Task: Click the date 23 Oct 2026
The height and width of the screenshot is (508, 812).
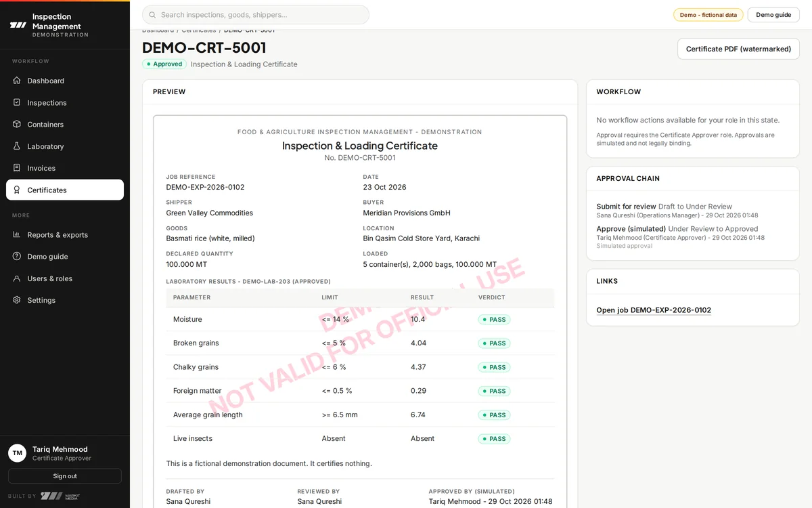Action: tap(384, 187)
